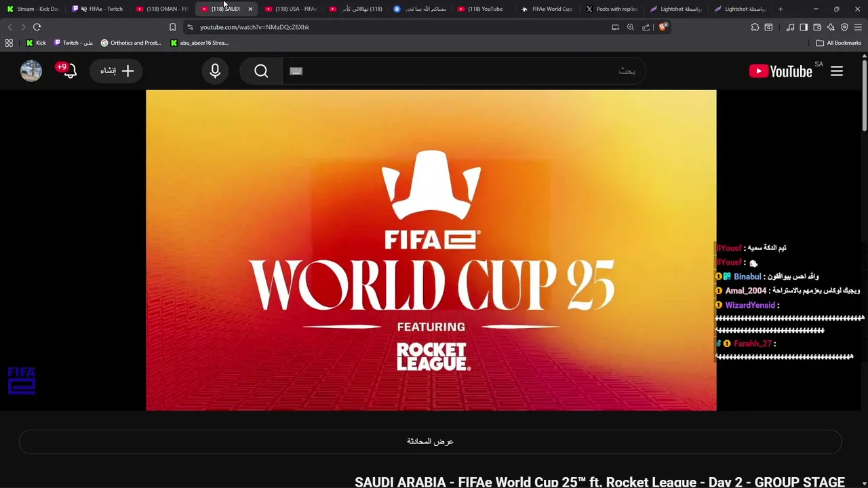Open the zoom magnifier icon in address bar
This screenshot has height=488, width=868.
631,27
